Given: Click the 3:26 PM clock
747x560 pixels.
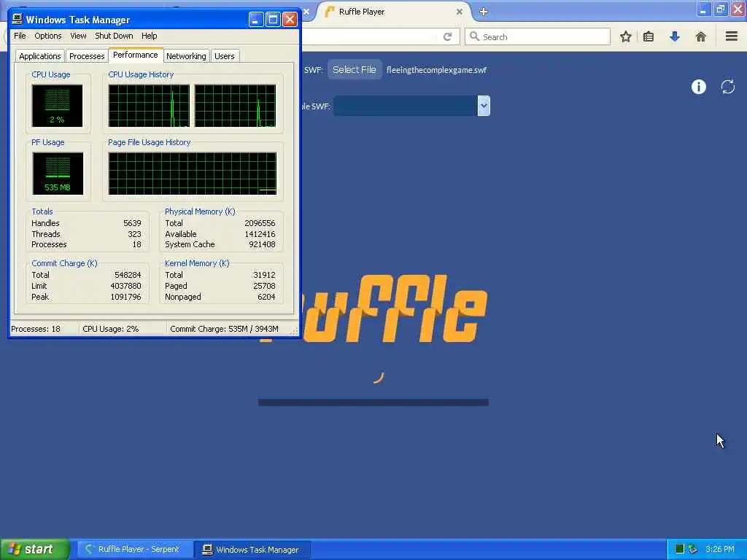Looking at the screenshot, I should [x=720, y=549].
